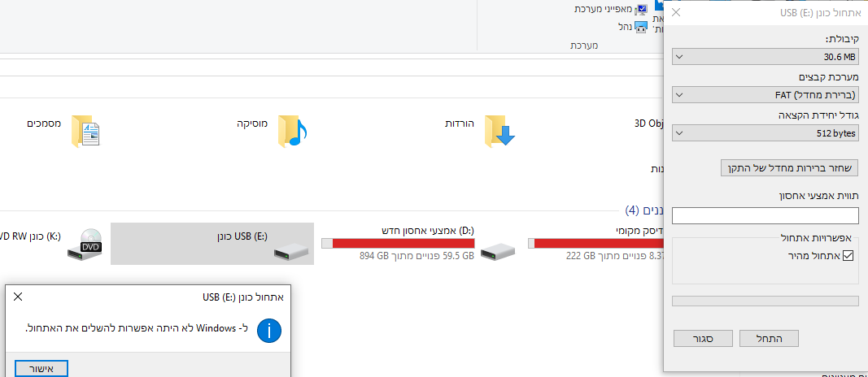Click the Close (סגור) button in the format dialog
Viewport: 868px width, 377px height.
point(703,338)
